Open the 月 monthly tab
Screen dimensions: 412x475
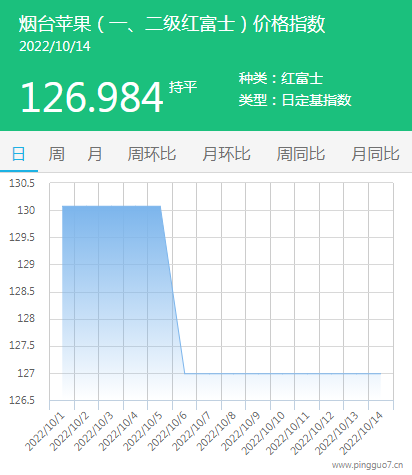pyautogui.click(x=95, y=154)
